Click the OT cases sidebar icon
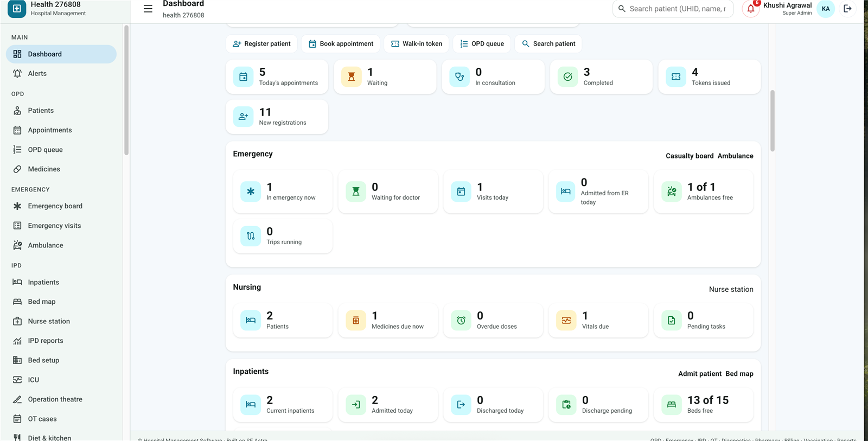This screenshot has height=441, width=868. pos(17,419)
